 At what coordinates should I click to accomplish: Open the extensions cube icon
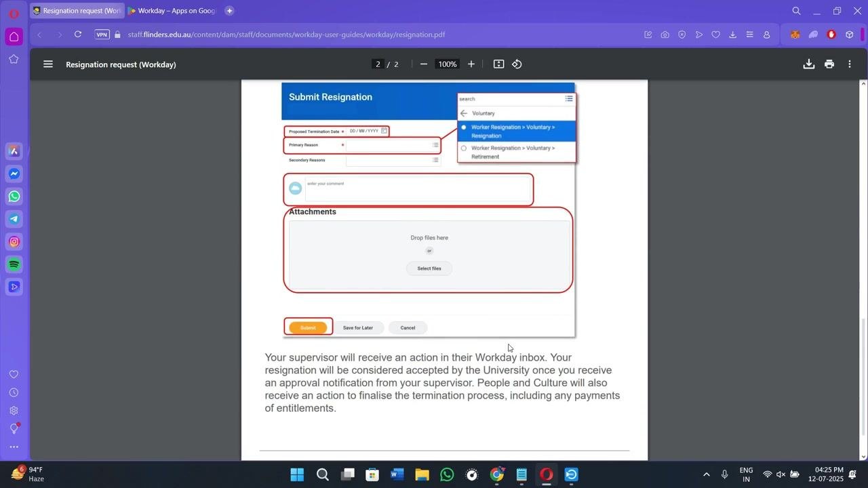(849, 35)
